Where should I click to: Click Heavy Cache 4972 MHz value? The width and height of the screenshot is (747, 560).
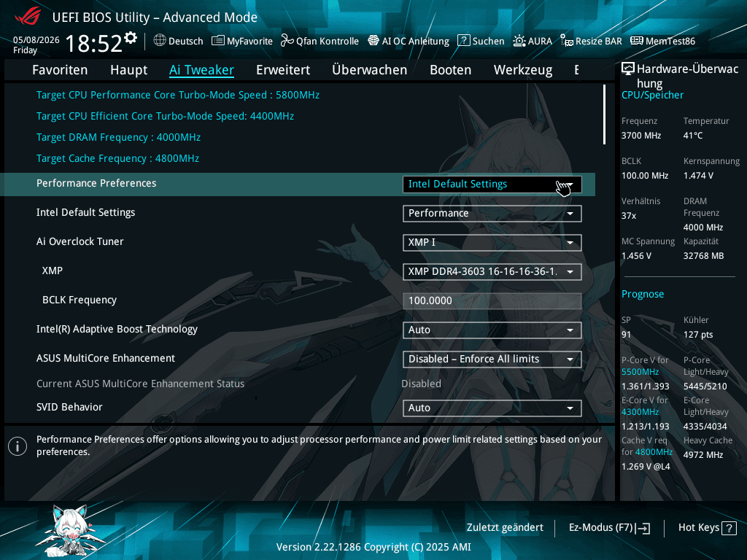tap(703, 455)
